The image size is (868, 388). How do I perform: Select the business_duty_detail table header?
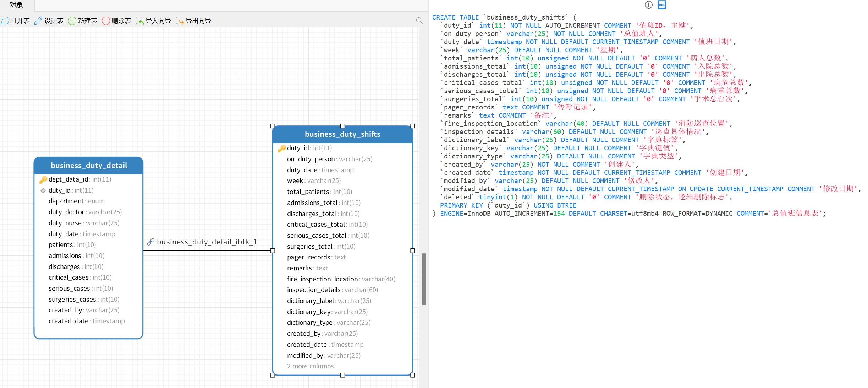[x=89, y=166]
